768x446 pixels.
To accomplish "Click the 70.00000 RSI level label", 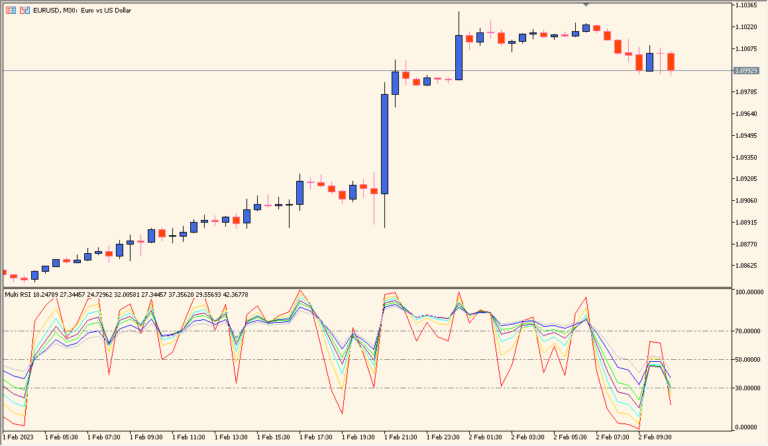I will pos(748,330).
